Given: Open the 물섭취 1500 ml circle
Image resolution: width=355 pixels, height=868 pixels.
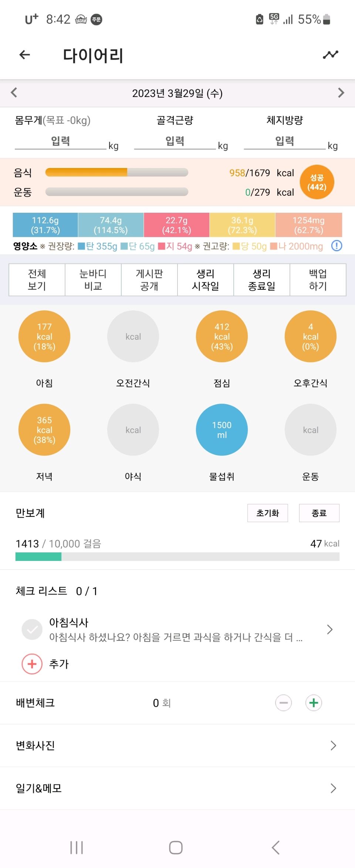Looking at the screenshot, I should click(x=222, y=430).
